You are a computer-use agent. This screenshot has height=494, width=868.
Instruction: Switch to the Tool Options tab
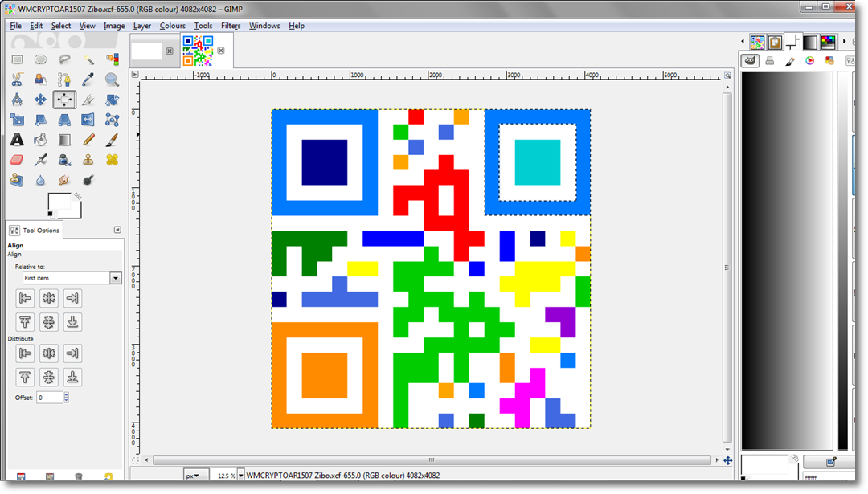click(x=35, y=230)
